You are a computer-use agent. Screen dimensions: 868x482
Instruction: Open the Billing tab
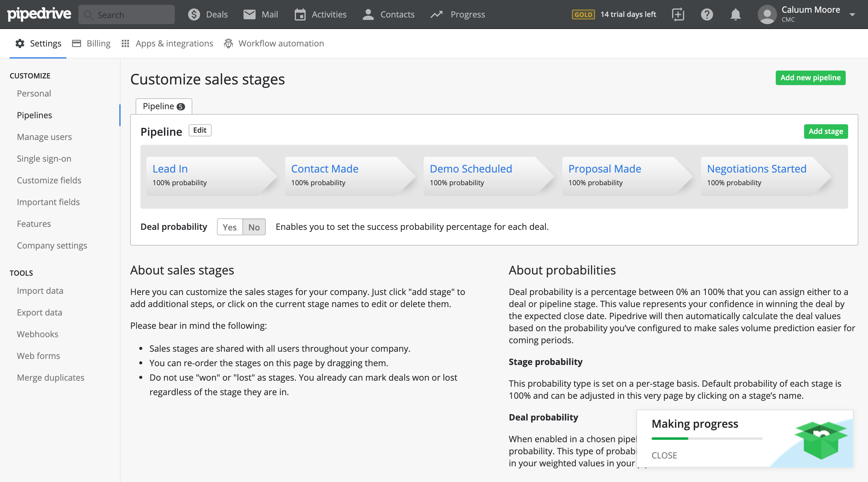click(91, 43)
